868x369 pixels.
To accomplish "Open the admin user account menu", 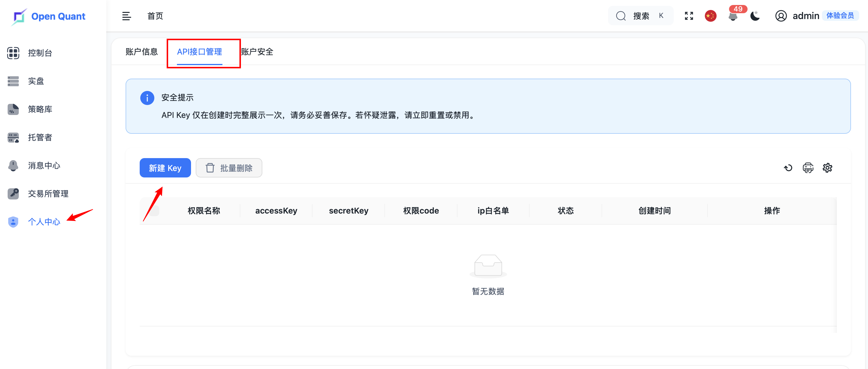I will coord(805,16).
